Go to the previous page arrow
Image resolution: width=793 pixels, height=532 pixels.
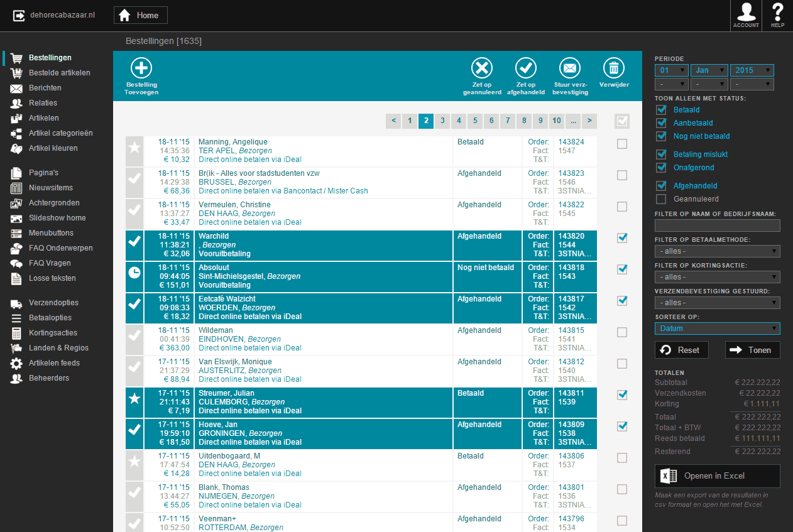click(x=393, y=121)
